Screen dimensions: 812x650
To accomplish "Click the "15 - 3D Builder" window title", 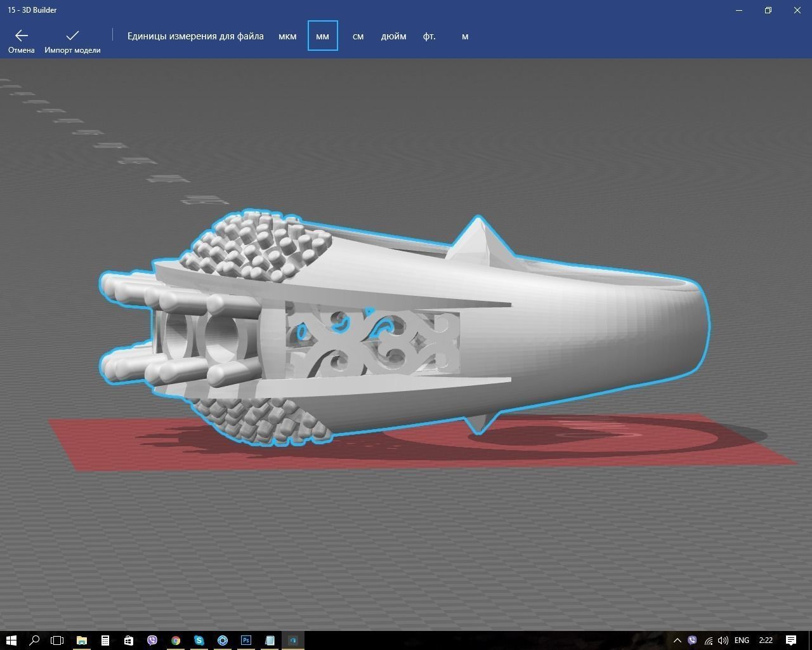I will [x=32, y=10].
